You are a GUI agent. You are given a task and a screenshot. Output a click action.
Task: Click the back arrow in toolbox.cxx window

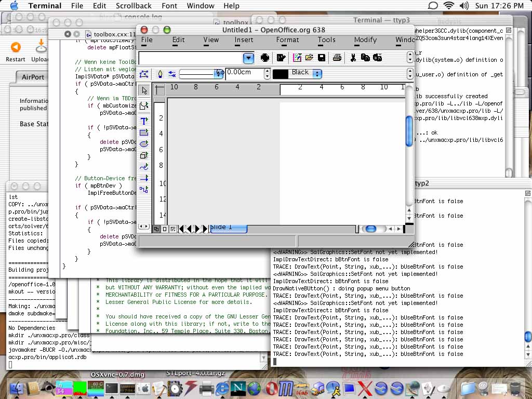tap(68, 34)
